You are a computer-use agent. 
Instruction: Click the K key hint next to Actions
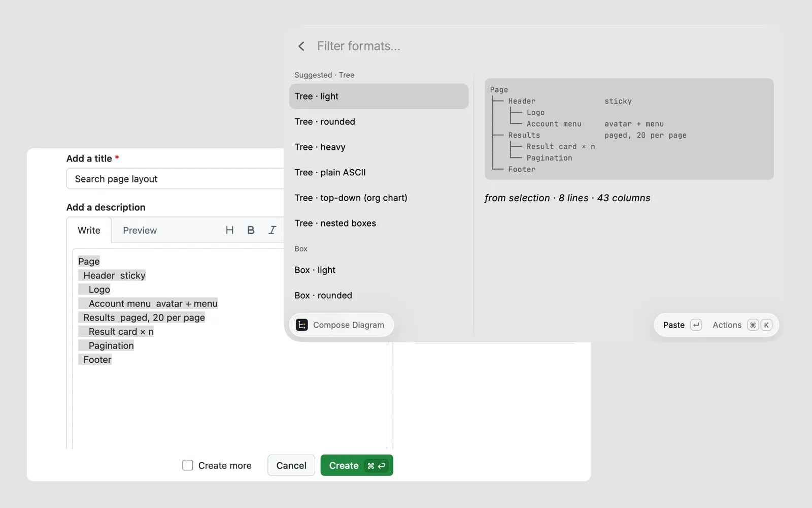pos(766,325)
